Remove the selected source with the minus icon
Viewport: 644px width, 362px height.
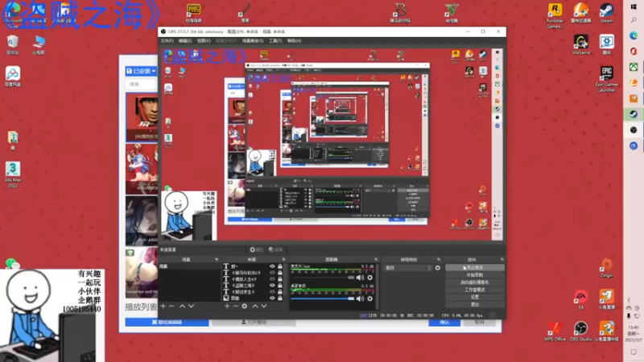pos(236,306)
